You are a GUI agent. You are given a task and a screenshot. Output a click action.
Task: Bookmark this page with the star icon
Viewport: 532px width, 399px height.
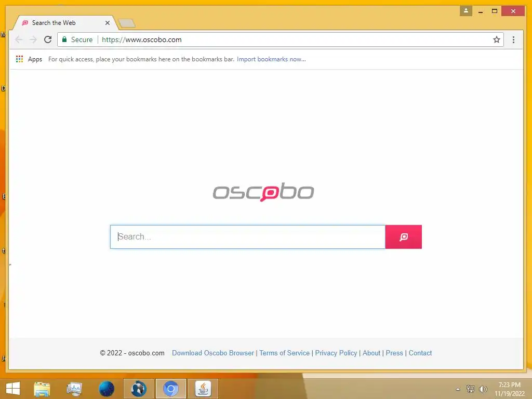click(496, 39)
